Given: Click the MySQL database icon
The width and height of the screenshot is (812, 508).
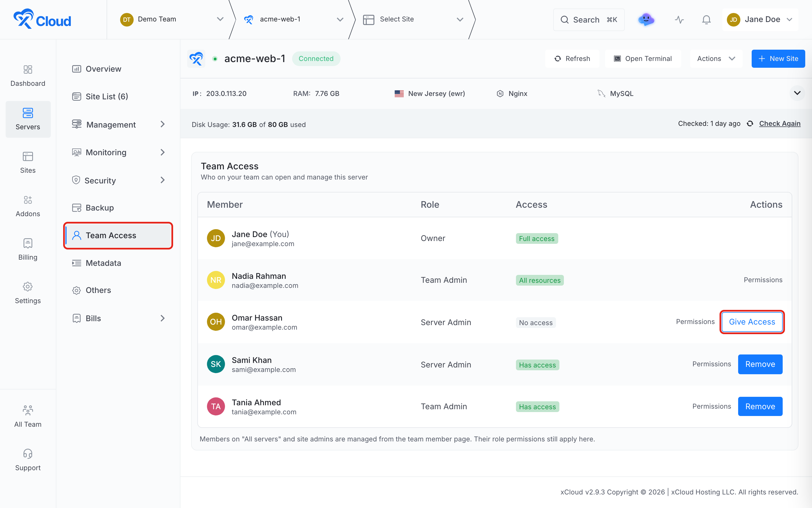Looking at the screenshot, I should (601, 94).
